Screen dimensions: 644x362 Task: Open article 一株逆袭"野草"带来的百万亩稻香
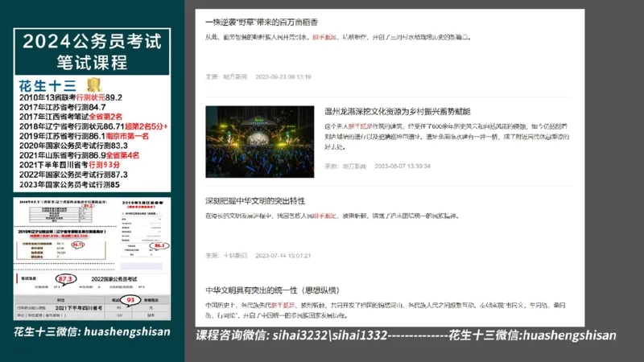click(261, 23)
